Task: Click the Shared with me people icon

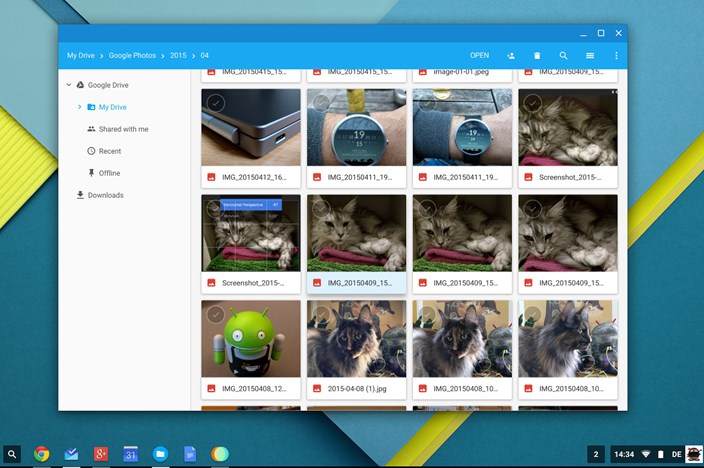Action: coord(91,129)
